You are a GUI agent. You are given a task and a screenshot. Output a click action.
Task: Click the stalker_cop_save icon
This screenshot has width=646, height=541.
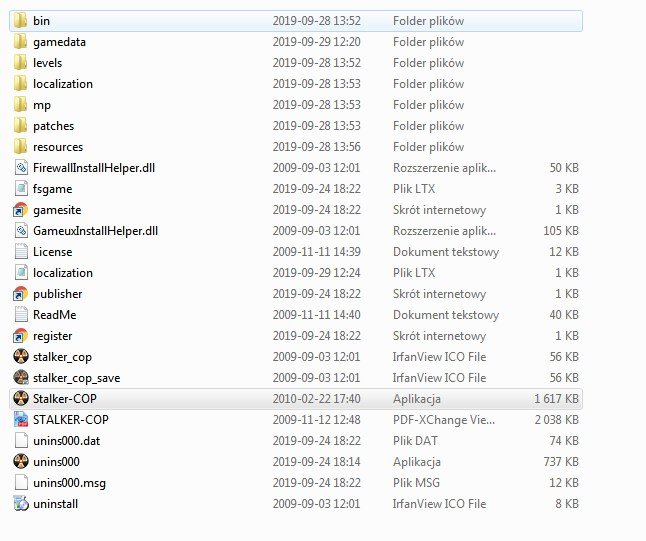[21, 377]
